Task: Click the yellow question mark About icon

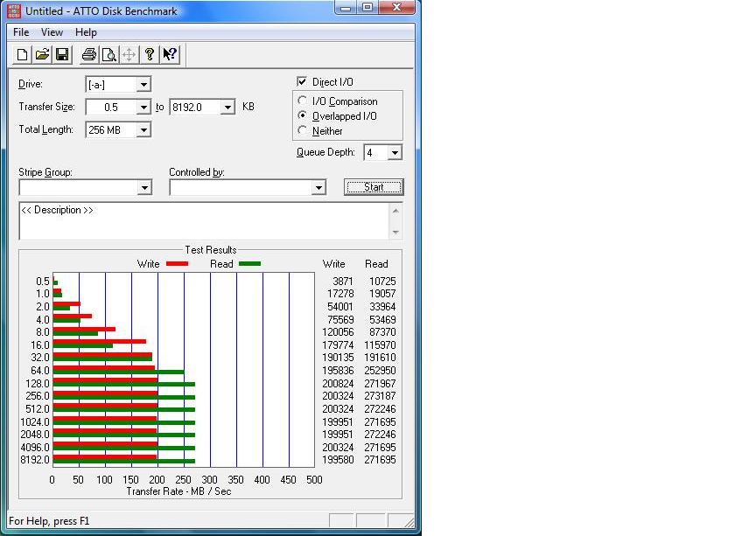Action: pos(149,54)
